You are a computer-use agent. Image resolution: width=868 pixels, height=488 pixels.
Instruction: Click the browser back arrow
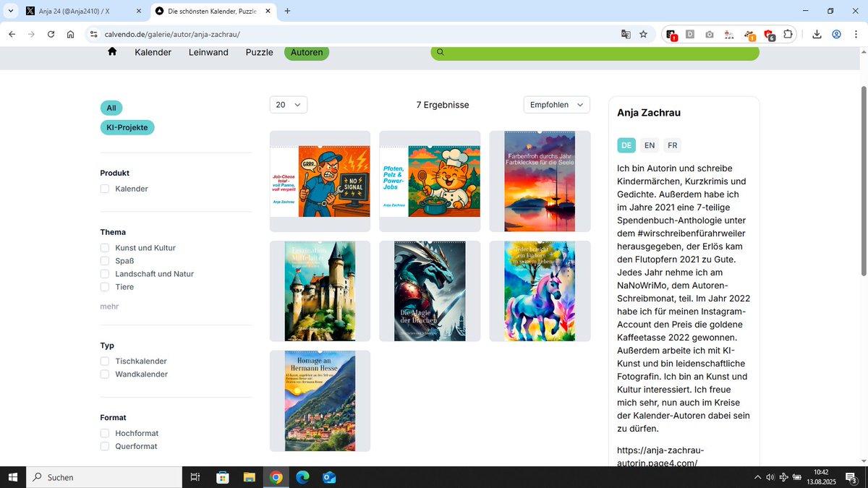pyautogui.click(x=12, y=34)
